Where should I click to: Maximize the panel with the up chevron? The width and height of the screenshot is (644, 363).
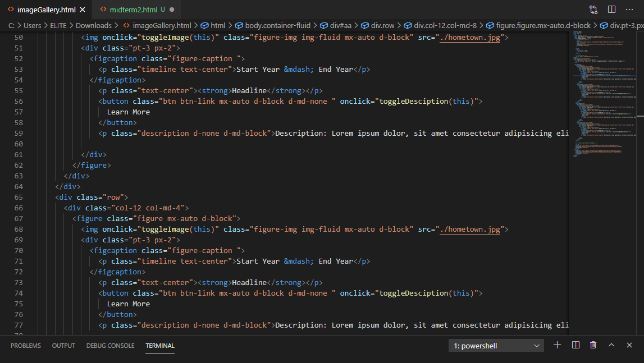coord(611,345)
